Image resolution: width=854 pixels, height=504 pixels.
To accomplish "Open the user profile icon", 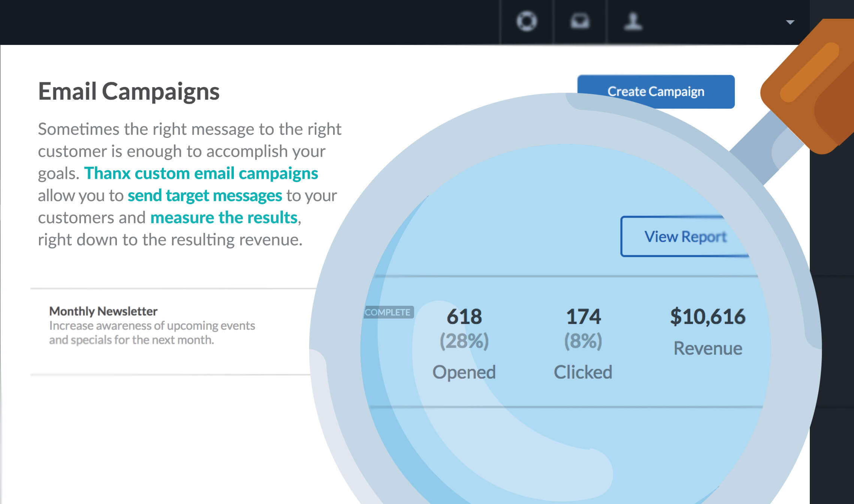I will click(x=632, y=21).
